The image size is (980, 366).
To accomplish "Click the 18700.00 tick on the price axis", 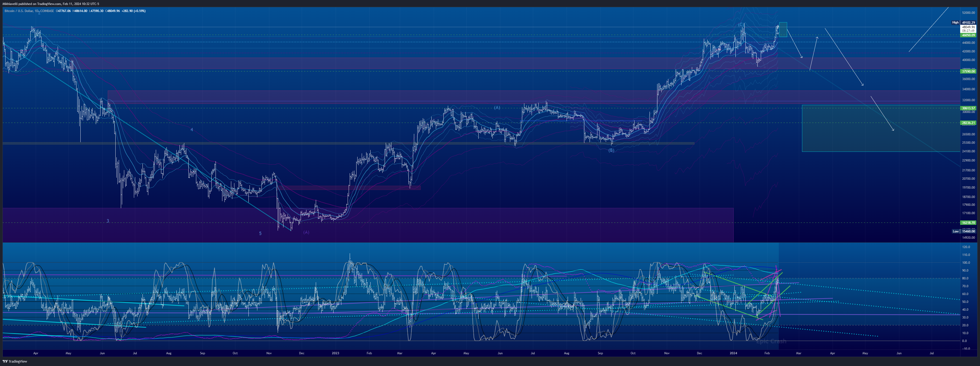I will tap(969, 197).
